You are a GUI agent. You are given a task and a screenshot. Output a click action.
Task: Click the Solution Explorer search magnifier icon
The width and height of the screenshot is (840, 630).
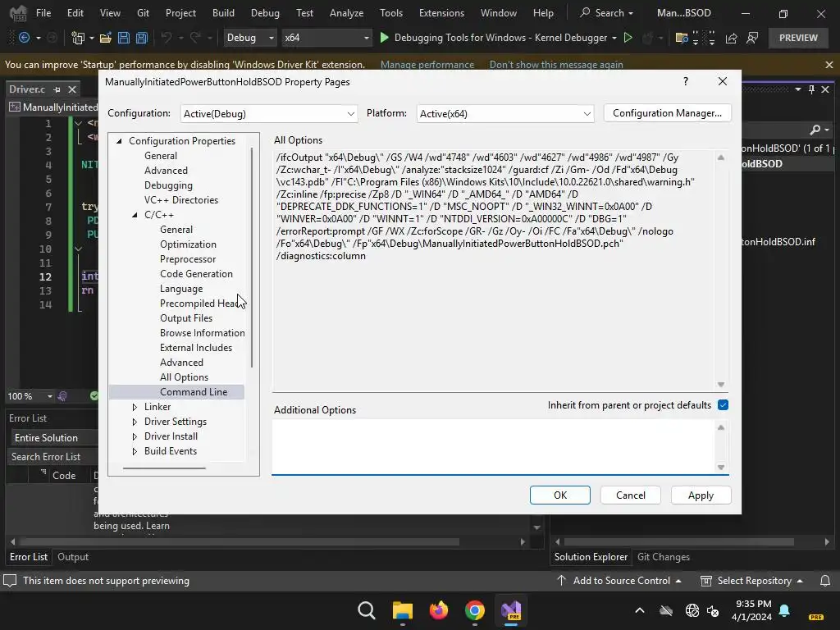tap(815, 130)
